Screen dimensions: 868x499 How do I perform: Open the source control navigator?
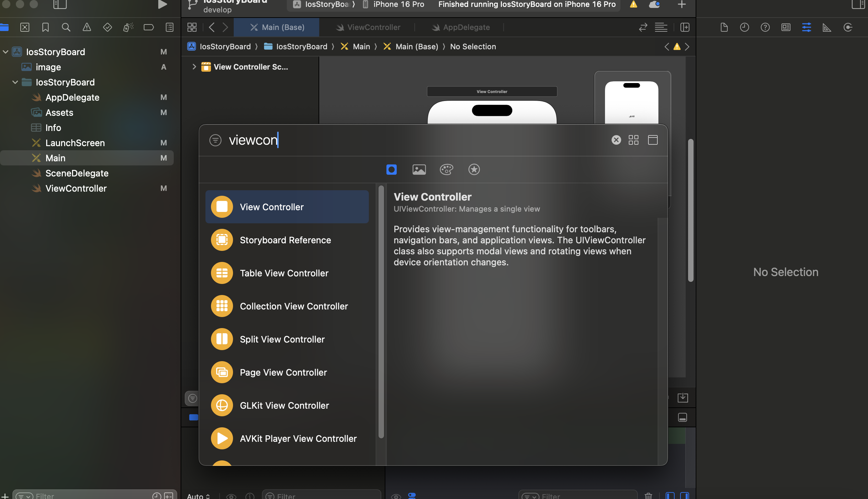pos(25,27)
